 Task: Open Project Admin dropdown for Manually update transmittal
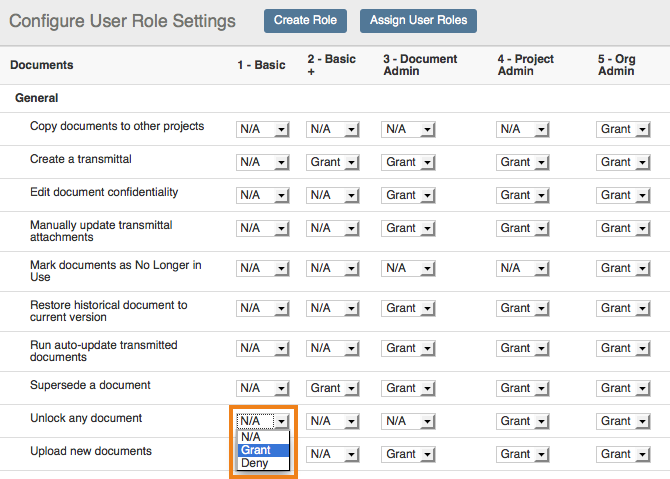(x=522, y=228)
